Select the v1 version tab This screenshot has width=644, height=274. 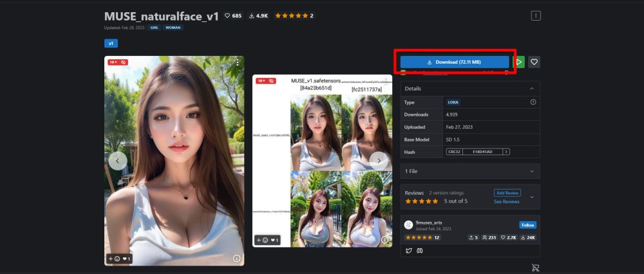click(111, 44)
